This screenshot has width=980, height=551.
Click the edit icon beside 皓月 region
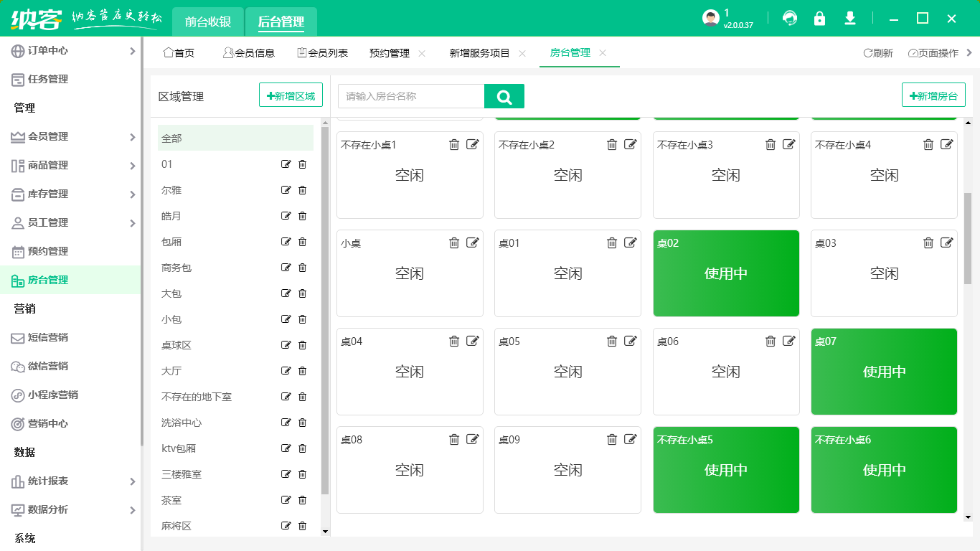[286, 216]
